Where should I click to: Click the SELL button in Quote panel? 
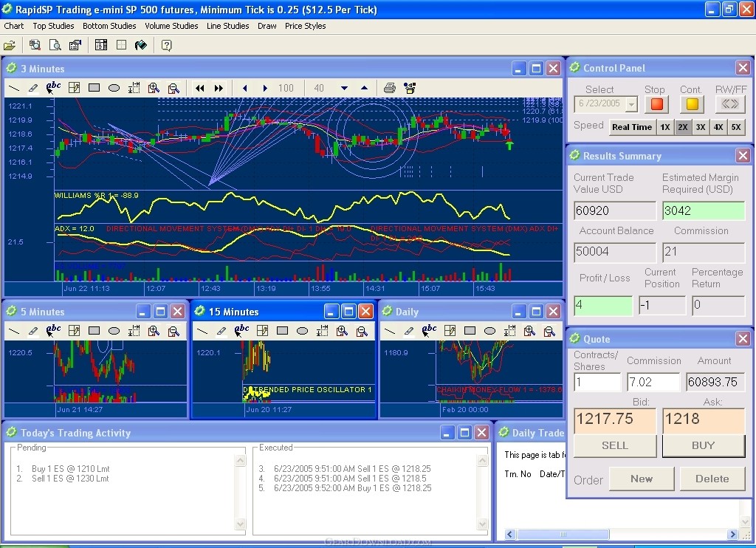pyautogui.click(x=615, y=445)
